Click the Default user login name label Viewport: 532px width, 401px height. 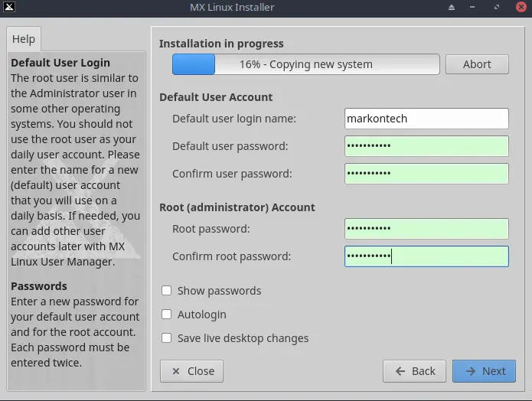click(x=234, y=119)
